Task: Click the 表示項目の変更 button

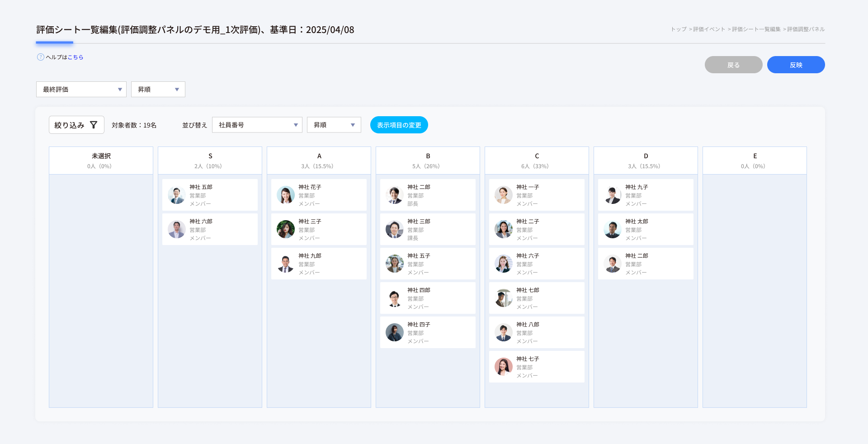Action: click(x=399, y=125)
